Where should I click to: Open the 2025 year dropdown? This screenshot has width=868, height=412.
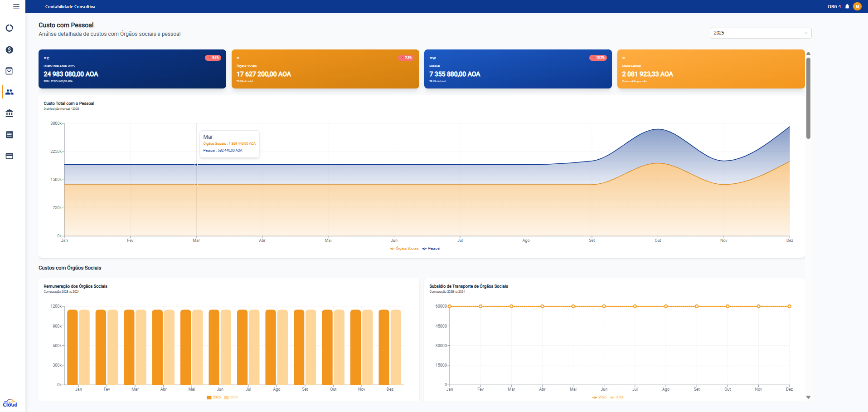click(x=760, y=33)
